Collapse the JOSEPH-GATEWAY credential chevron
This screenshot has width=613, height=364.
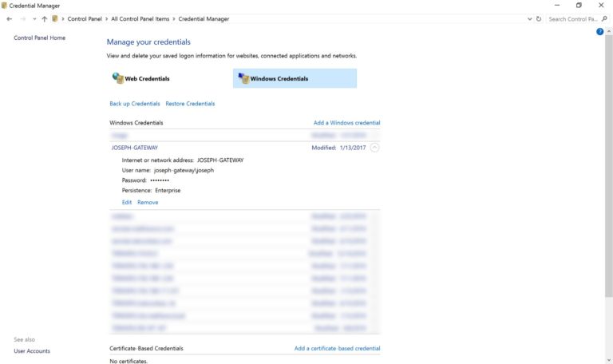[374, 148]
